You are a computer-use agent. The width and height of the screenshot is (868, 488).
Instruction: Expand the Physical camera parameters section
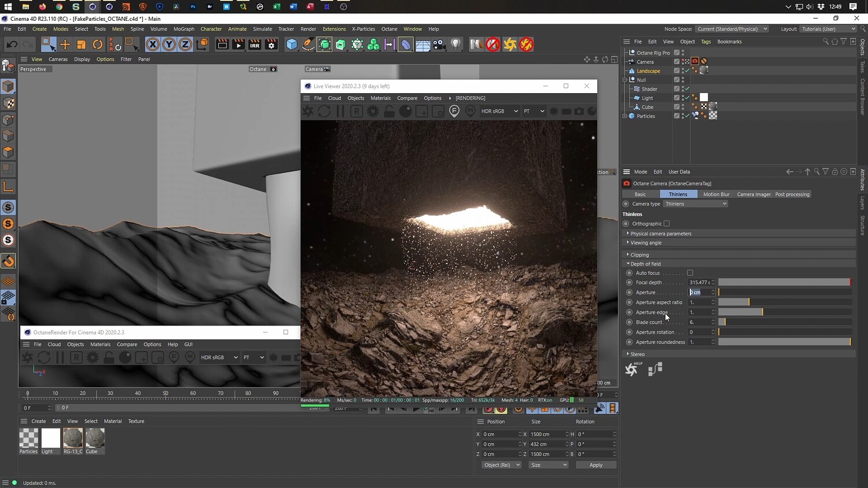tap(661, 234)
